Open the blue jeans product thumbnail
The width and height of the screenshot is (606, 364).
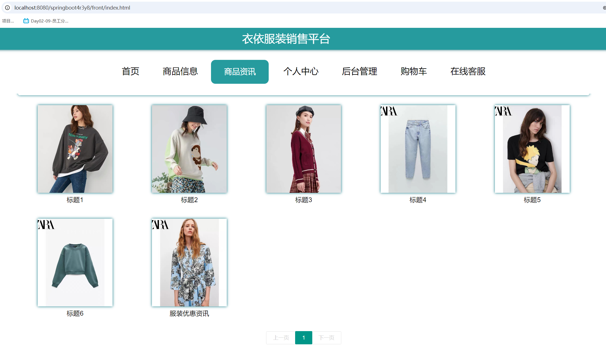418,149
